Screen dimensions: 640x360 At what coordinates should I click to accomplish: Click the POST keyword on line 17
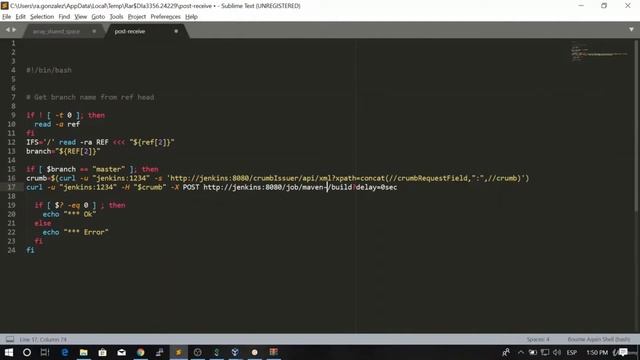[191, 187]
